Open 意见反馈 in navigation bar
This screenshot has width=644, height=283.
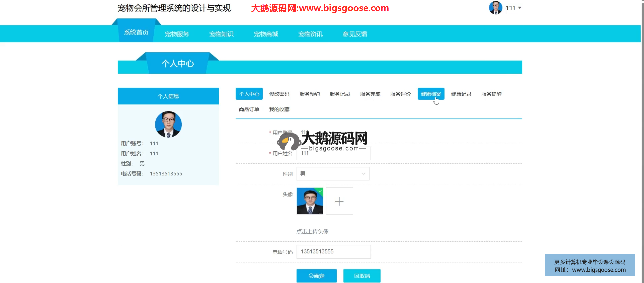pos(355,34)
